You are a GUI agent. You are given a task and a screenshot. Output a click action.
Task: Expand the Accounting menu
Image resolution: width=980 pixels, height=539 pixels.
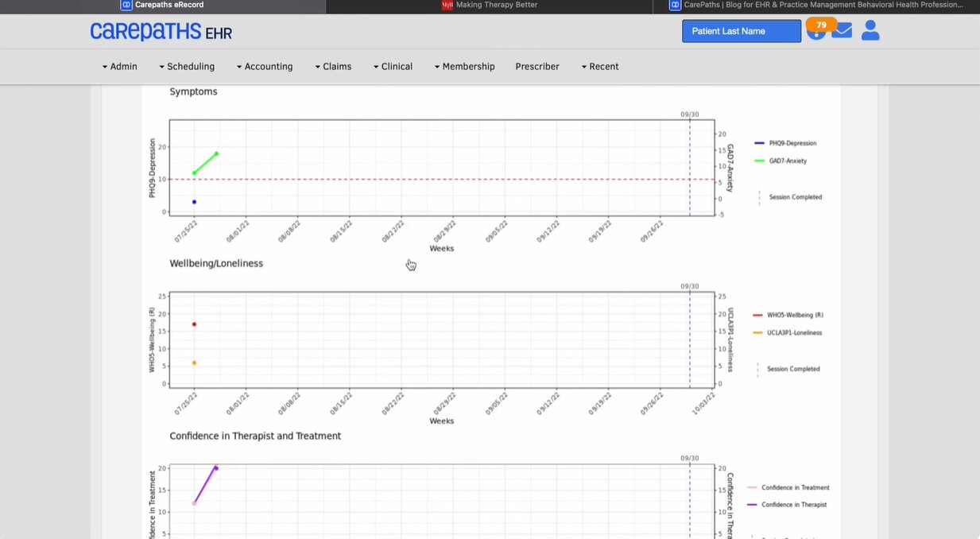coord(265,67)
